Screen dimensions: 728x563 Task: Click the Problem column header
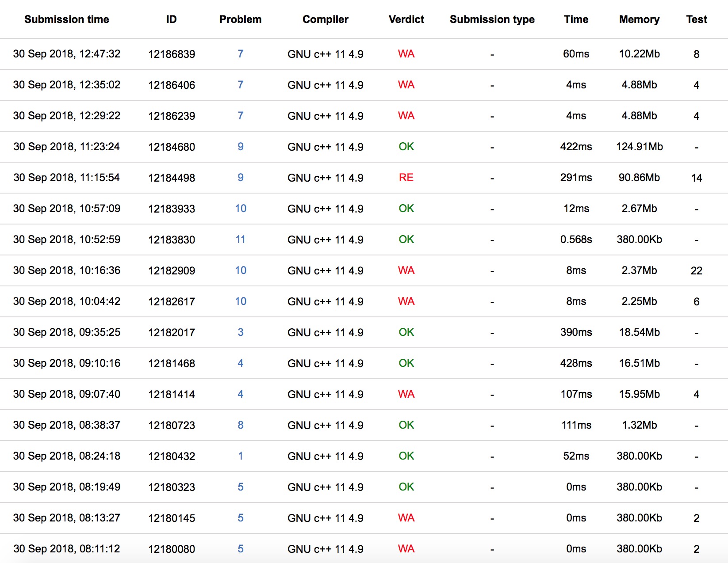tap(240, 19)
